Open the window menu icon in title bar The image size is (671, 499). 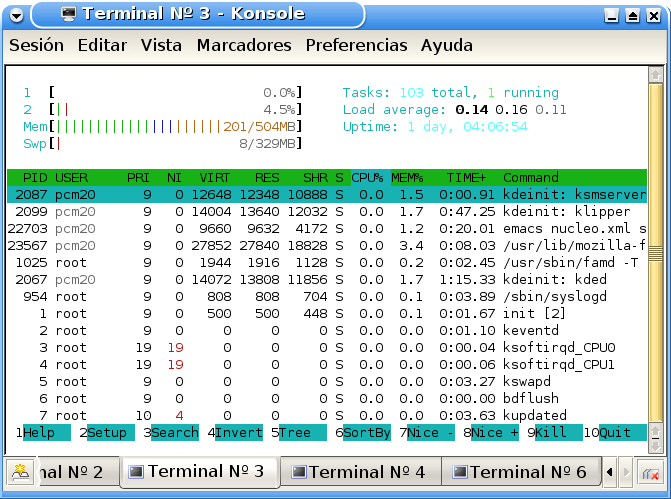(17, 15)
